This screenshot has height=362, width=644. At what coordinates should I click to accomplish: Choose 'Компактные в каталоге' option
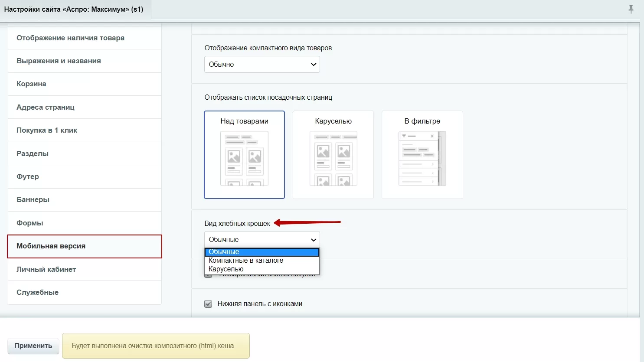pyautogui.click(x=262, y=261)
